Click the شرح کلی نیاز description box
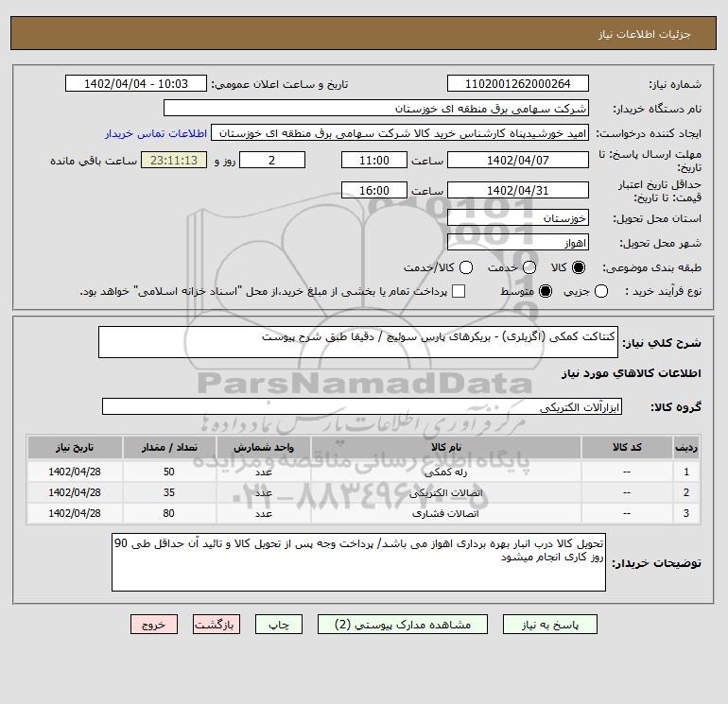The image size is (728, 704). point(358,342)
